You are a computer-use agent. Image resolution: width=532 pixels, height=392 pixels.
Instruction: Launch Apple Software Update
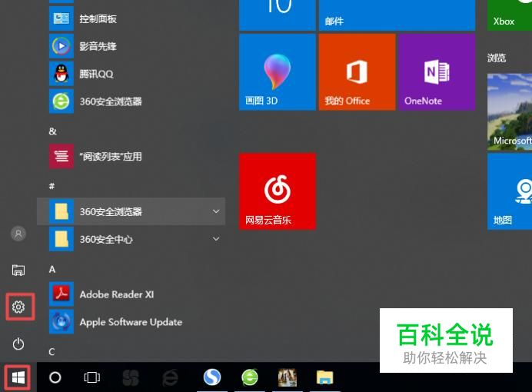tap(131, 321)
